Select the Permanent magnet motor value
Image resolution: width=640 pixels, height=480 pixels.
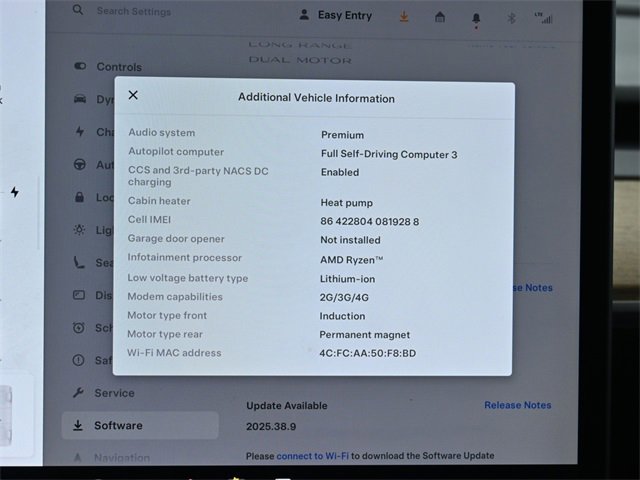click(364, 335)
